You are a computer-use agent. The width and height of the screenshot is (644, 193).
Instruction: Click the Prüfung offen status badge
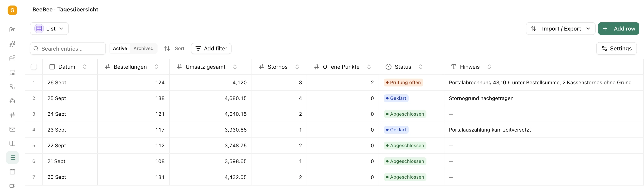[x=403, y=83]
